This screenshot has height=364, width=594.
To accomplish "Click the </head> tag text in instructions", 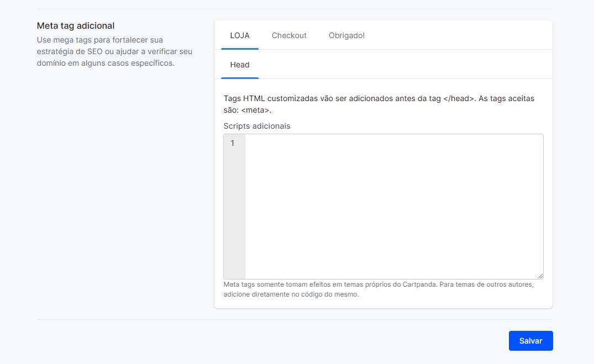I will coord(459,98).
